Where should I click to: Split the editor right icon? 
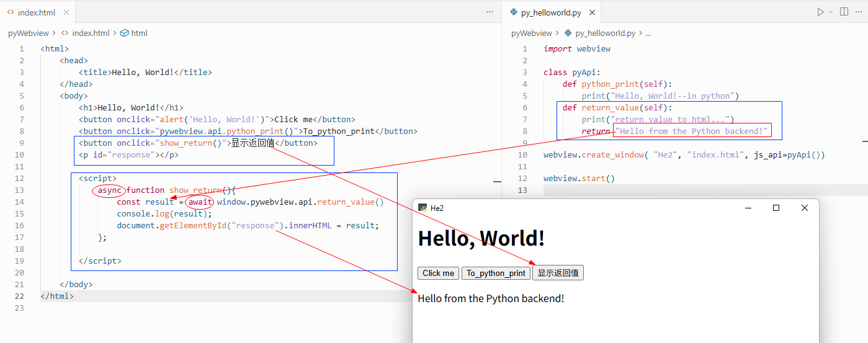pyautogui.click(x=844, y=12)
